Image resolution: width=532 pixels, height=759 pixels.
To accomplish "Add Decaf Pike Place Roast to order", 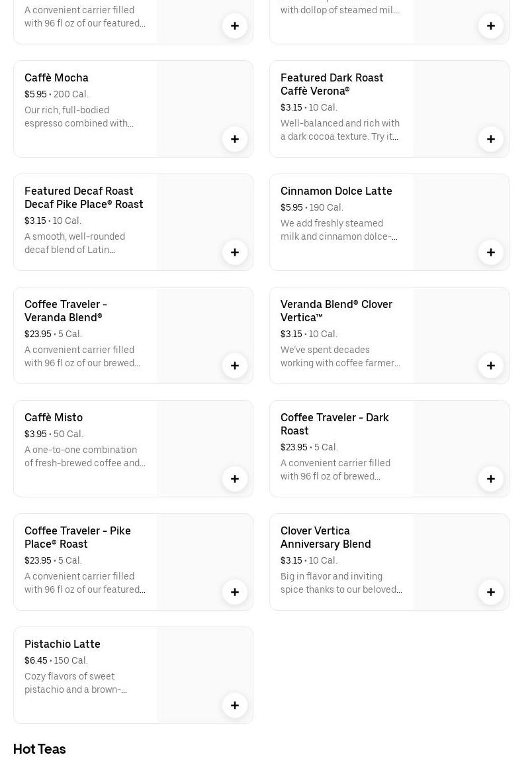I will (235, 252).
